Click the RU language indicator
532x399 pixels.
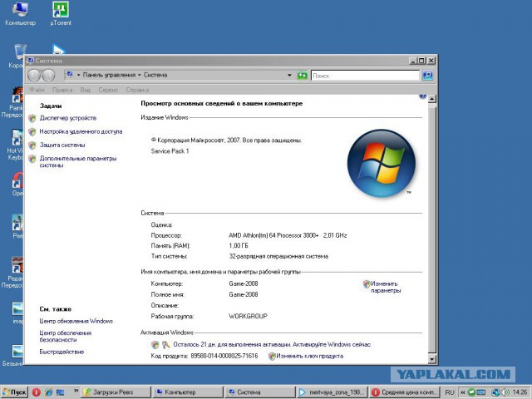coord(450,392)
